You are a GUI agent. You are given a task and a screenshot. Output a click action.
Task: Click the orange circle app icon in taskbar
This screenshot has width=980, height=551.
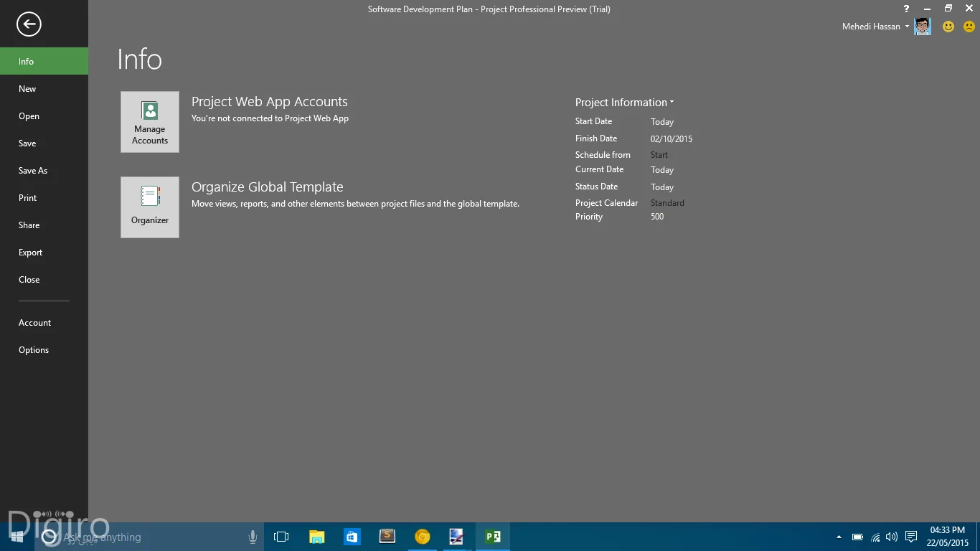(x=423, y=537)
